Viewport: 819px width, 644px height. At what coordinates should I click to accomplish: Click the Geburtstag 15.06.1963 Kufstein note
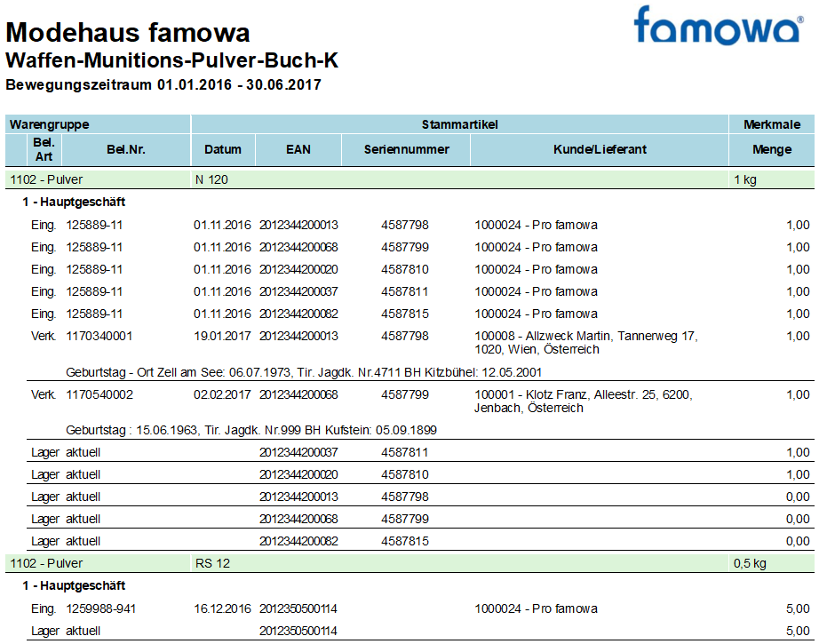[251, 431]
